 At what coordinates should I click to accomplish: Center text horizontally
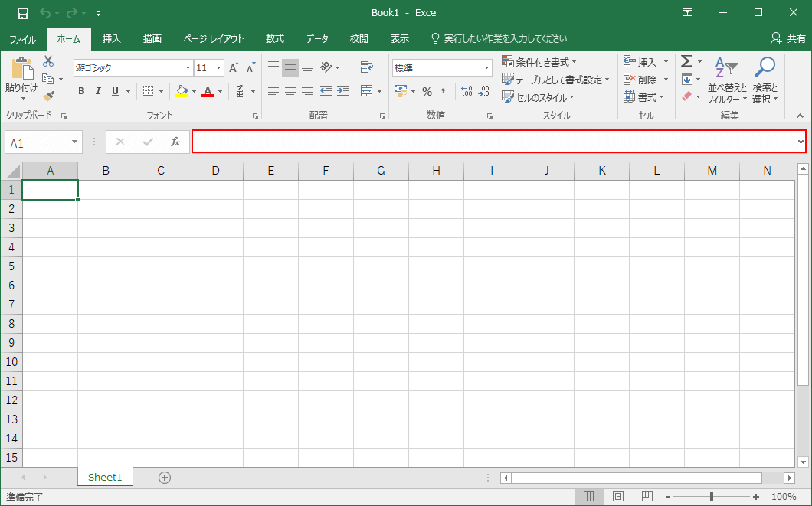click(x=290, y=91)
